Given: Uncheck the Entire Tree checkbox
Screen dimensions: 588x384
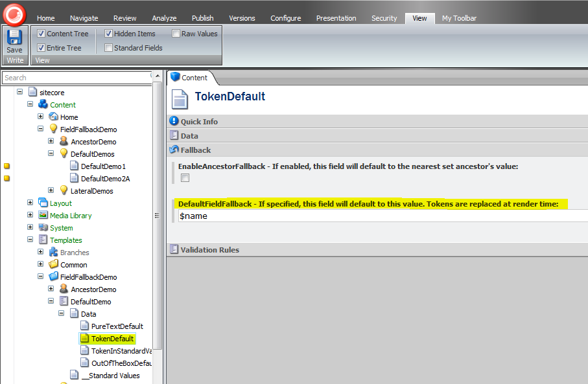Looking at the screenshot, I should pyautogui.click(x=41, y=47).
